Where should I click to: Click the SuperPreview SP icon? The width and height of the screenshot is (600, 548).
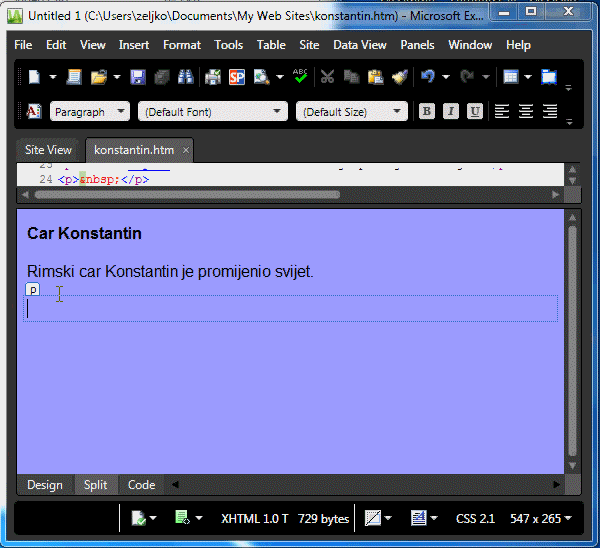coord(237,77)
